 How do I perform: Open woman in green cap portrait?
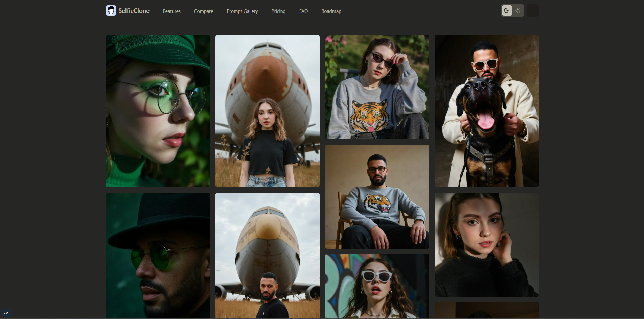coord(158,111)
